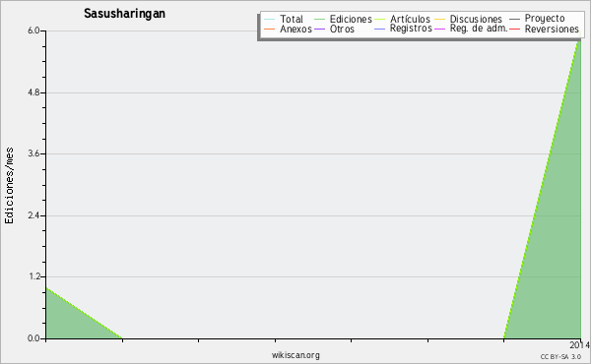The height and width of the screenshot is (364, 591).
Task: Click the Ediciones legend label
Action: (x=351, y=19)
